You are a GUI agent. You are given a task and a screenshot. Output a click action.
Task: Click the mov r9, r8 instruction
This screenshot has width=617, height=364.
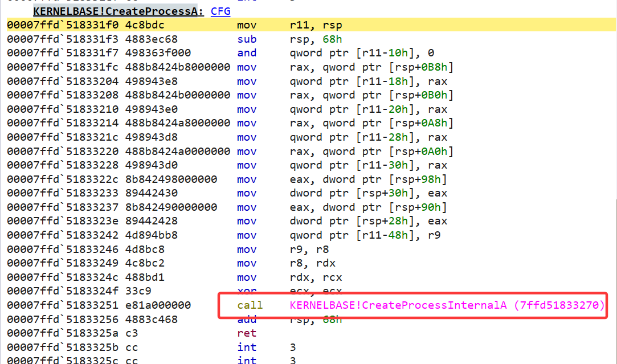[283, 249]
